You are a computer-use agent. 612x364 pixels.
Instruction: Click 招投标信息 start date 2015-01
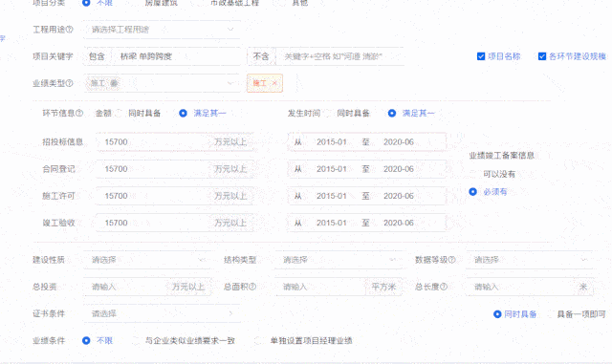[x=332, y=141]
